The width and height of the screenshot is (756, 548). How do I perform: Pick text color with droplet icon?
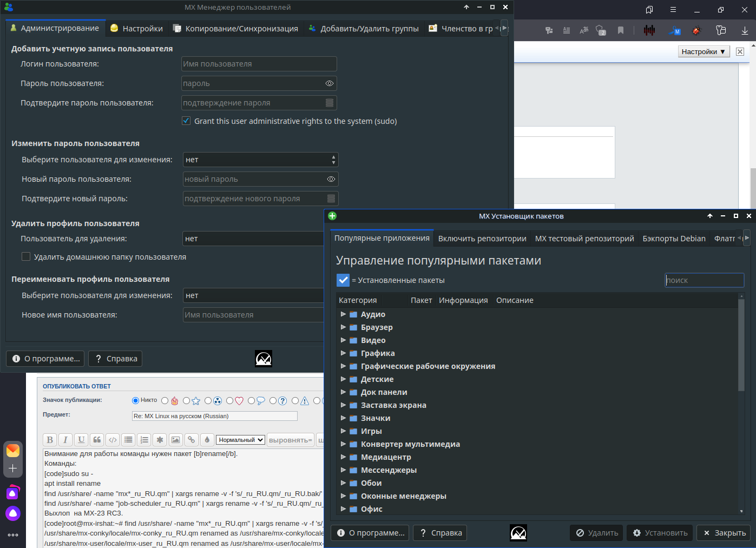[x=207, y=440]
